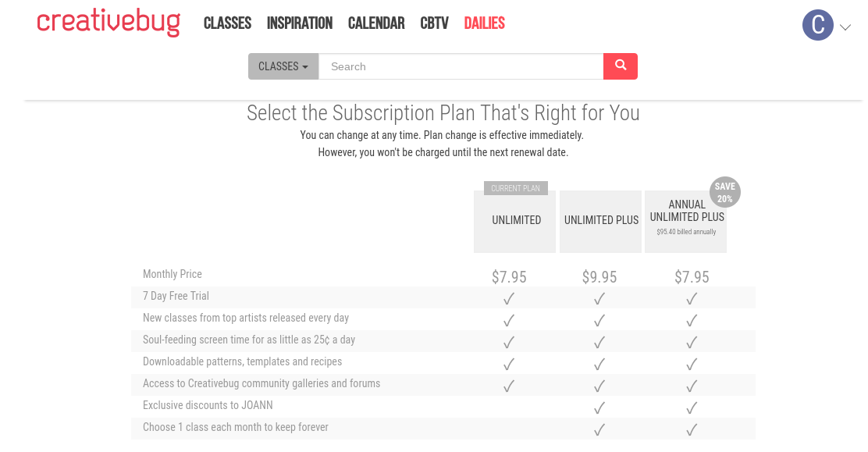
Task: Focus the Search text field
Action: 461,66
